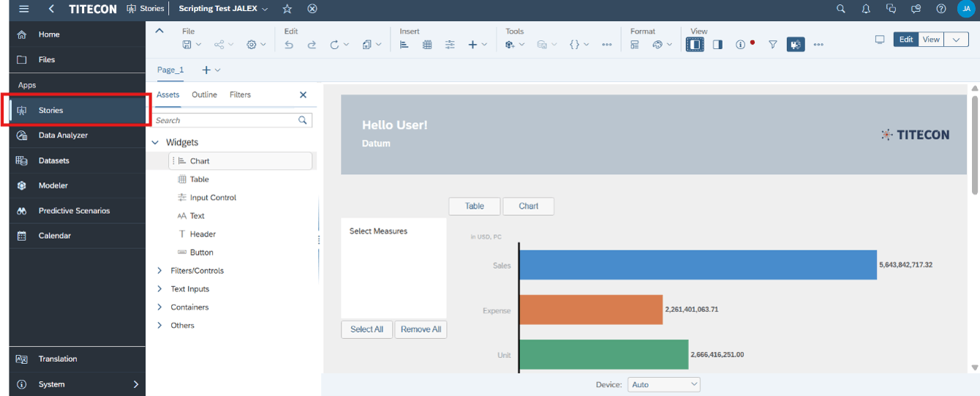Add a new page with plus
The width and height of the screenshot is (980, 396).
pos(206,70)
